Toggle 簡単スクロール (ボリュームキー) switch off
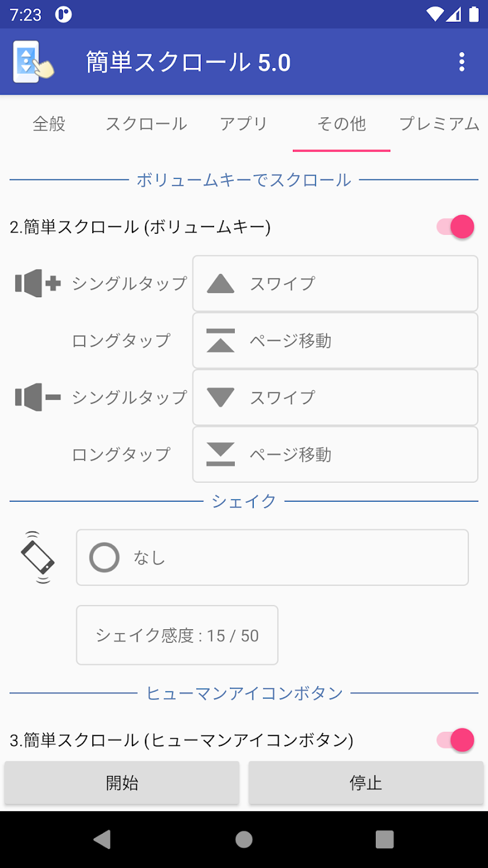Image resolution: width=488 pixels, height=868 pixels. [456, 227]
